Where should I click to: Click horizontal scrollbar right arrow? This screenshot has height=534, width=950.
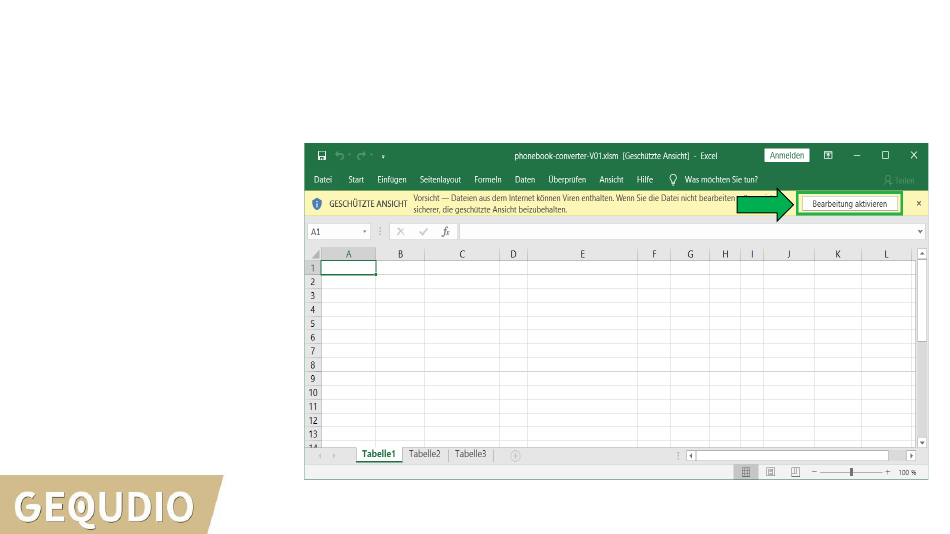(911, 455)
